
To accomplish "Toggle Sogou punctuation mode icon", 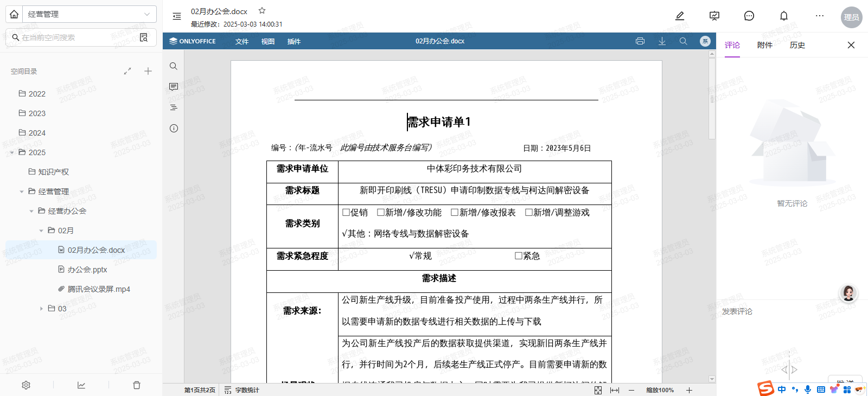I will click(x=795, y=389).
